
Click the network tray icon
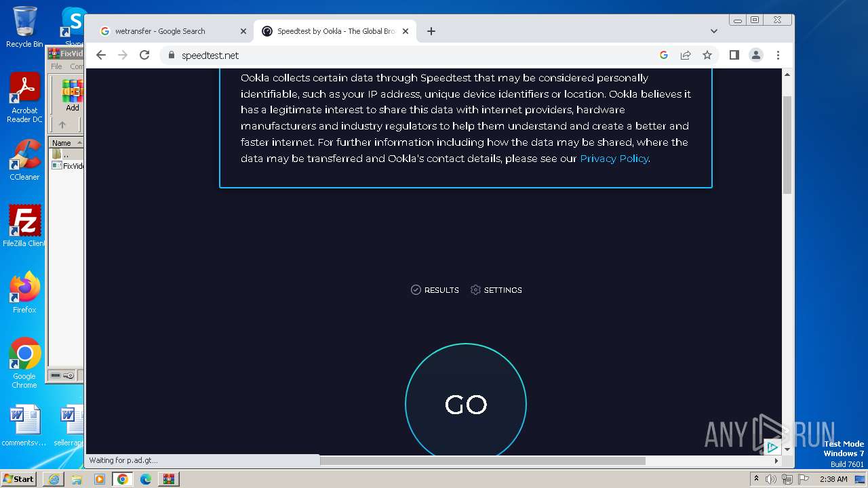[x=787, y=479]
